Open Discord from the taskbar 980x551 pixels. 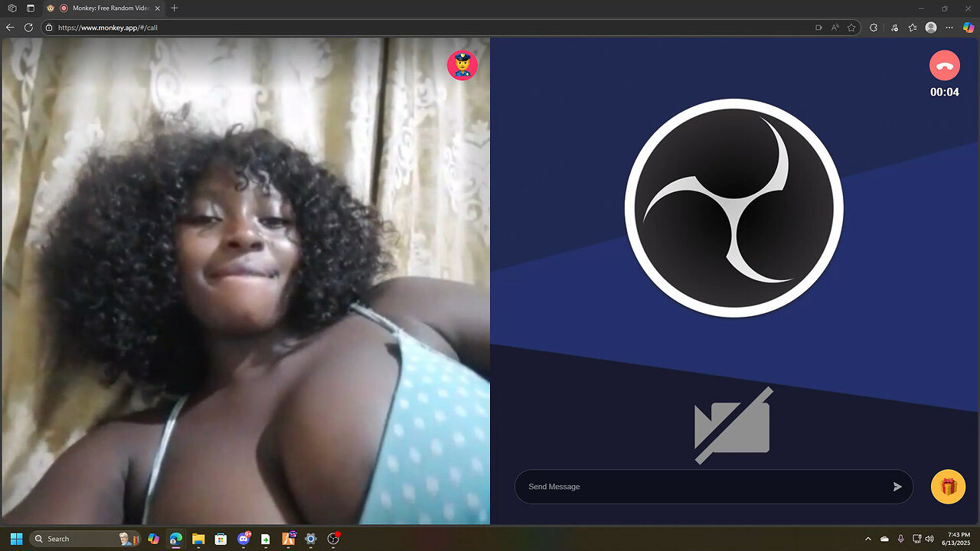point(243,539)
